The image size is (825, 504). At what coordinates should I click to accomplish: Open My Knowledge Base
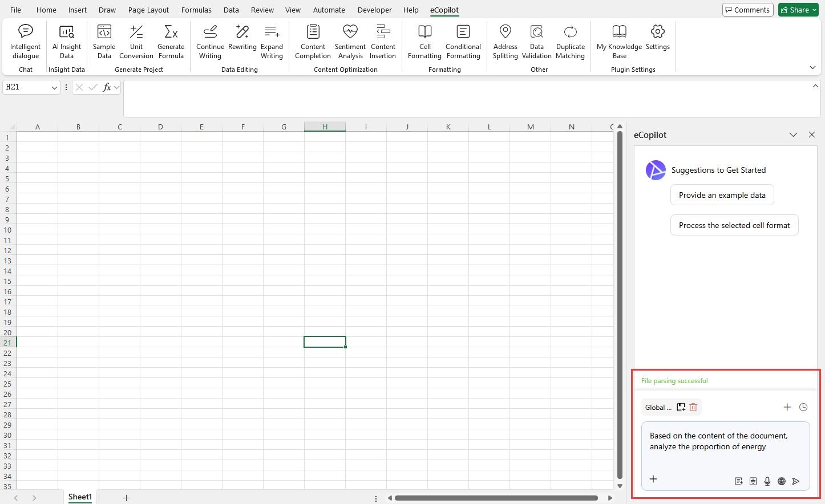coord(619,42)
